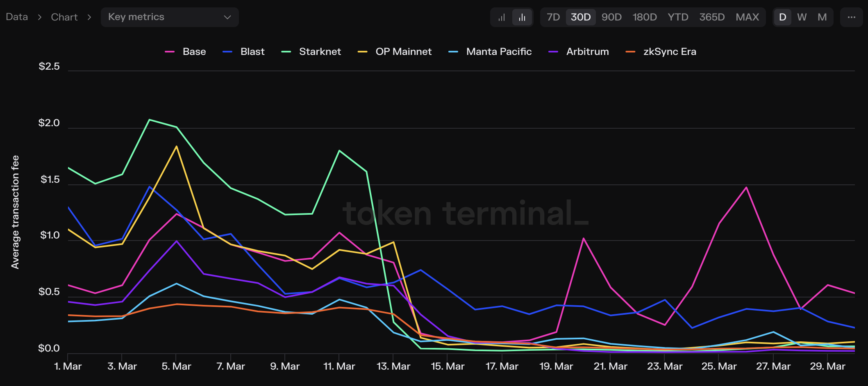Switch to the 90D time range
The width and height of the screenshot is (868, 386).
click(611, 17)
